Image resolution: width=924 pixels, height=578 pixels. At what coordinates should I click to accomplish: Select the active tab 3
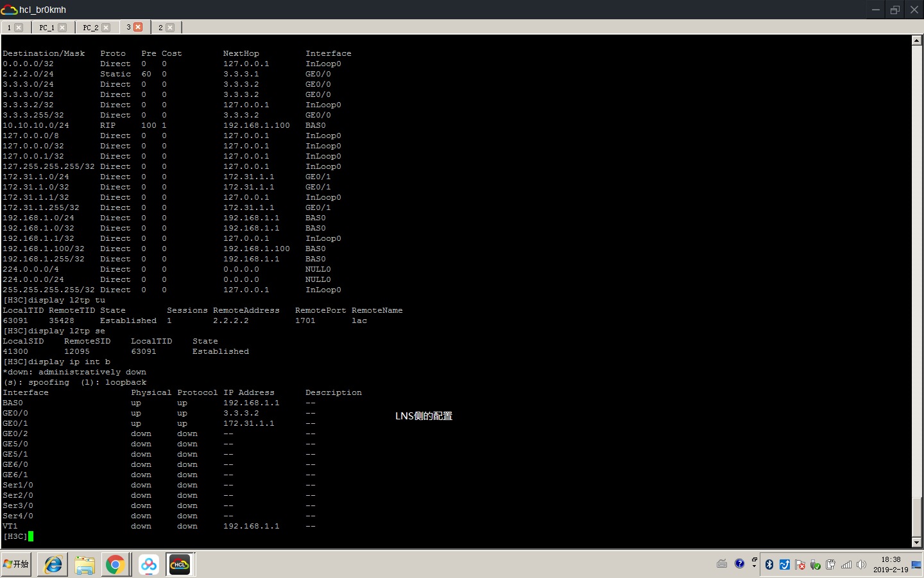tap(134, 27)
